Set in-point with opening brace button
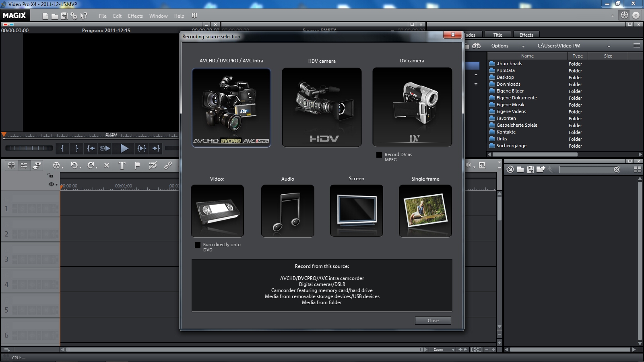This screenshot has height=362, width=644. [x=62, y=148]
